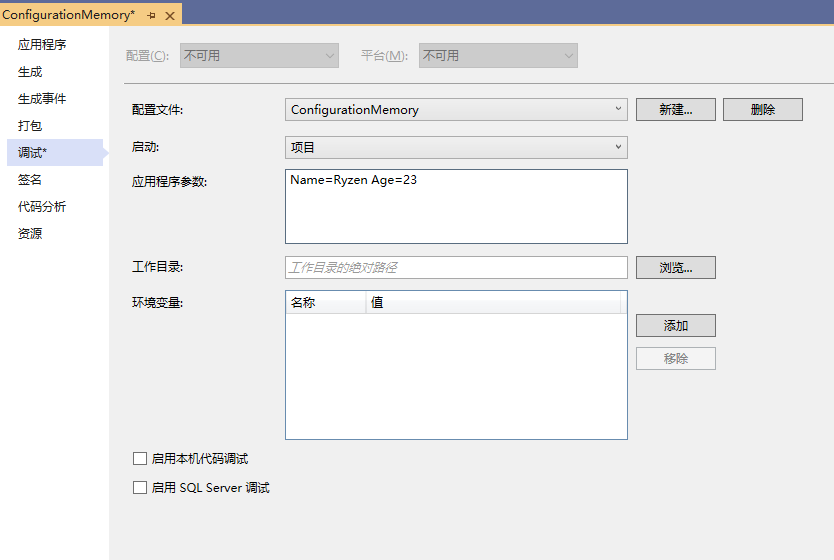Open the disabled 平台(M) dropdown

498,55
